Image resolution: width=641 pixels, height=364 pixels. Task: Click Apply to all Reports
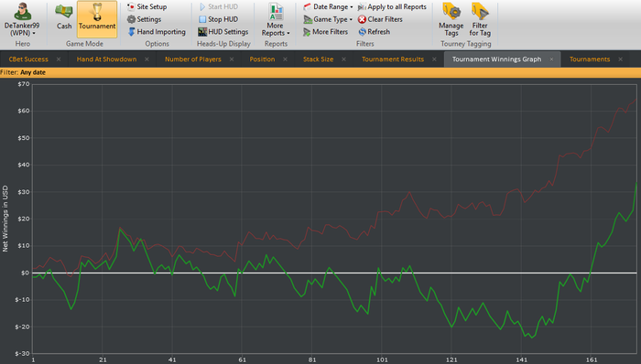click(x=392, y=6)
